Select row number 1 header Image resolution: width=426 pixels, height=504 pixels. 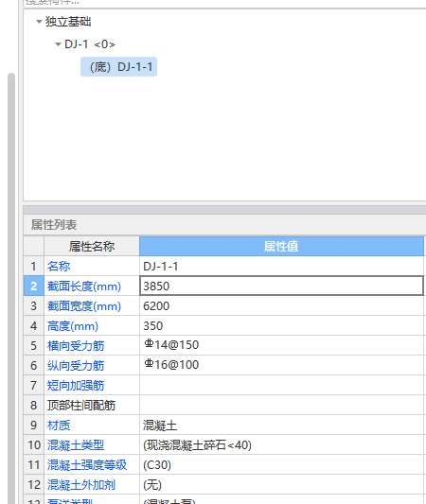[x=34, y=266]
